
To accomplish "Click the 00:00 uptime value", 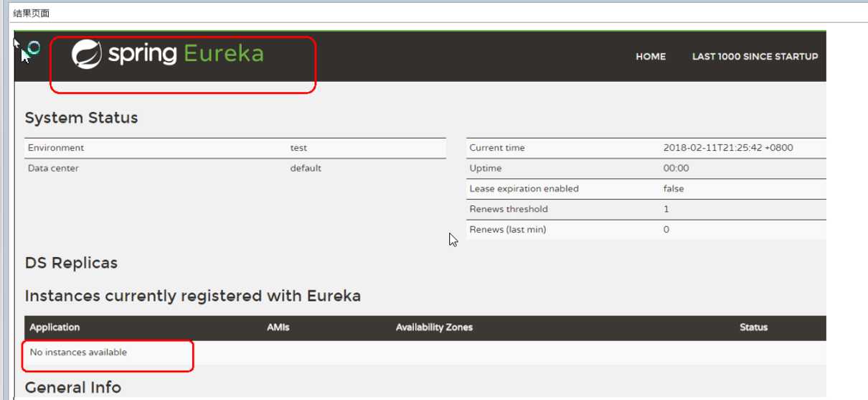I will coord(676,168).
